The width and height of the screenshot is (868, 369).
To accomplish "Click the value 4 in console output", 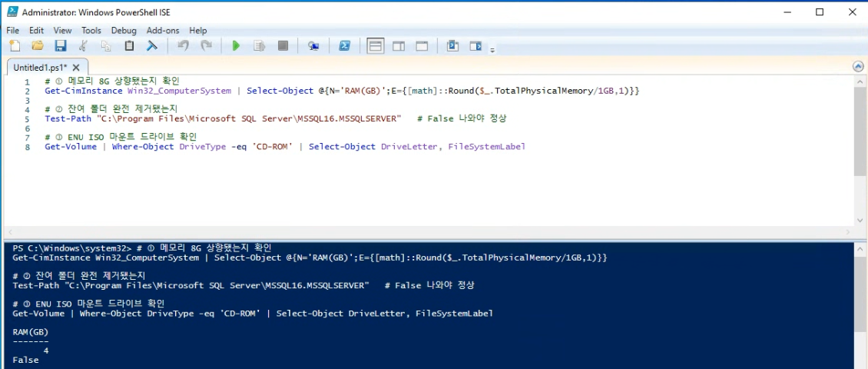I will (46, 351).
